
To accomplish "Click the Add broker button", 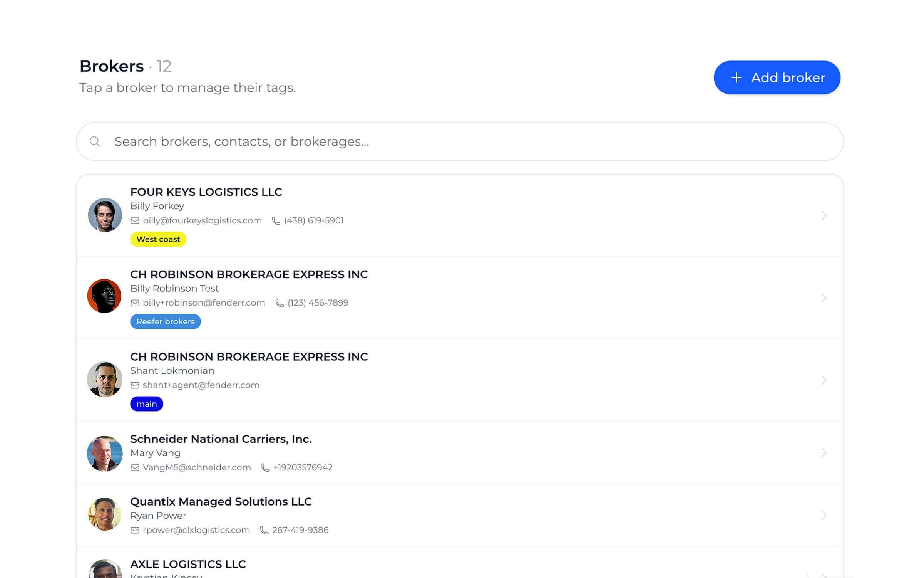I will [777, 77].
